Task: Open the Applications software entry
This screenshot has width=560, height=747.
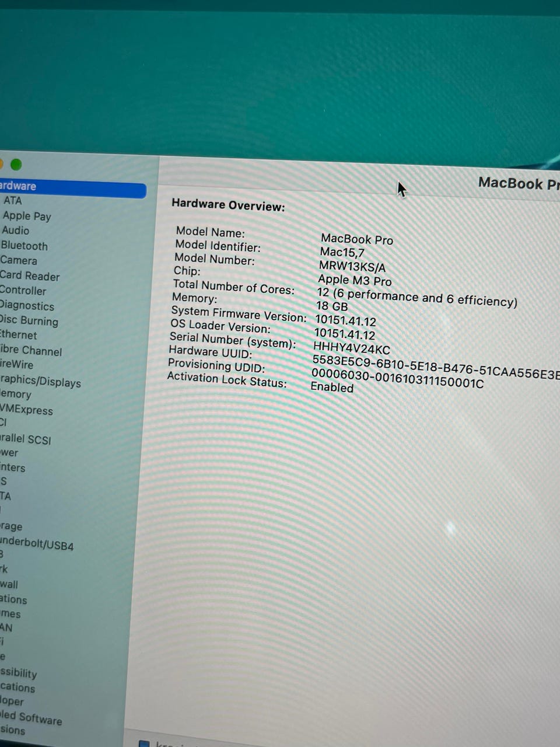Action: click(x=17, y=687)
